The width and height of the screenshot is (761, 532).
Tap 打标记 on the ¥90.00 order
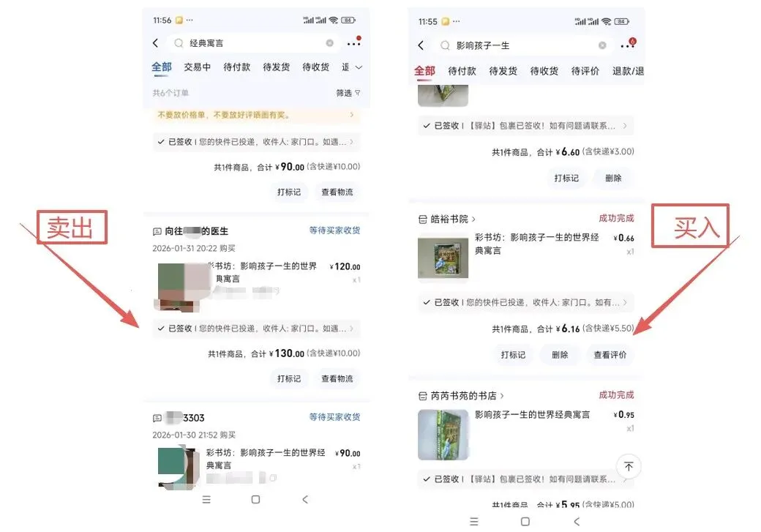coord(289,192)
